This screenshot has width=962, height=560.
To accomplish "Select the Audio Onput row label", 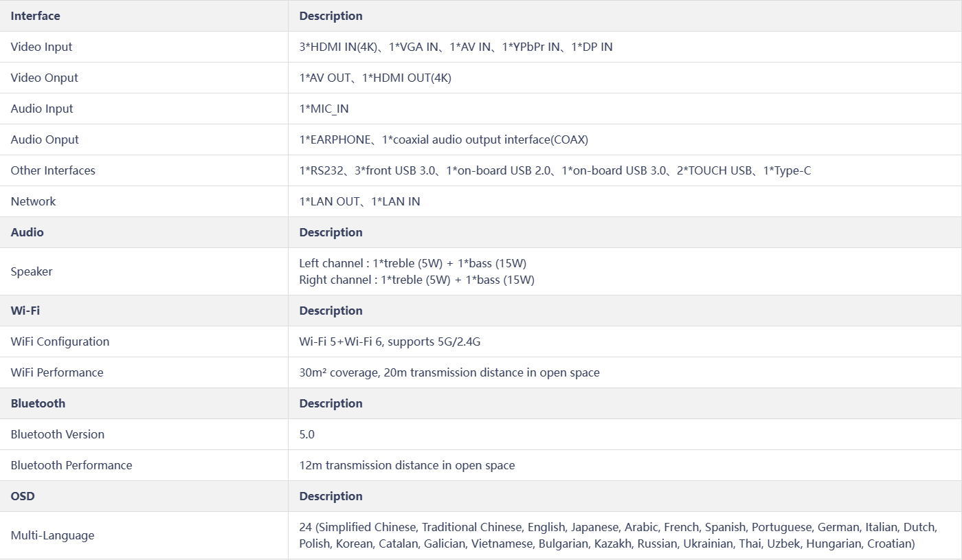I will tap(45, 139).
